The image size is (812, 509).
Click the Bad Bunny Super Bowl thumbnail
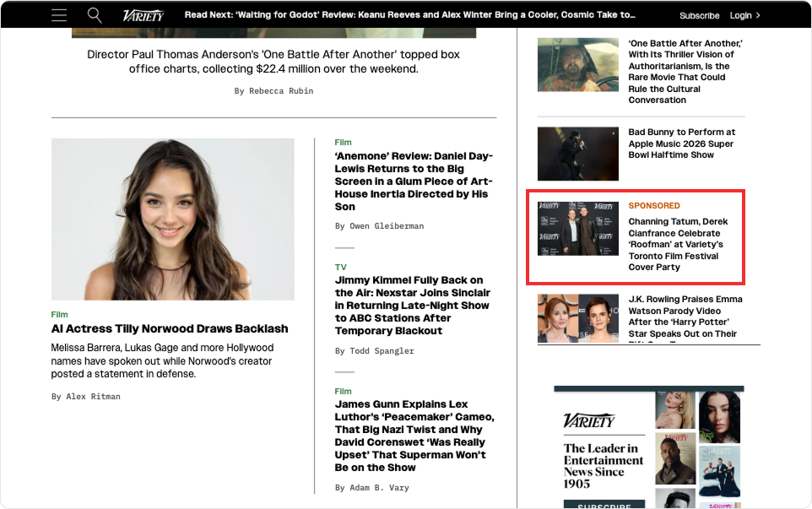(x=577, y=153)
